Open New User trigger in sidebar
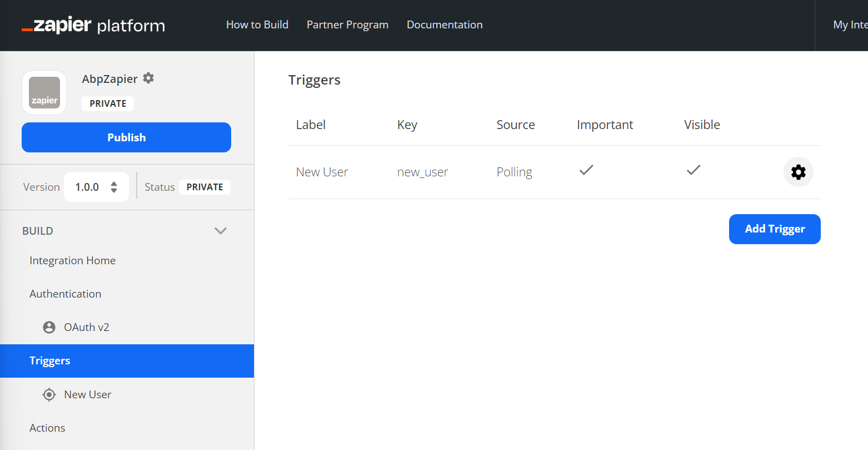Screen dimensions: 868x450 click(88, 394)
